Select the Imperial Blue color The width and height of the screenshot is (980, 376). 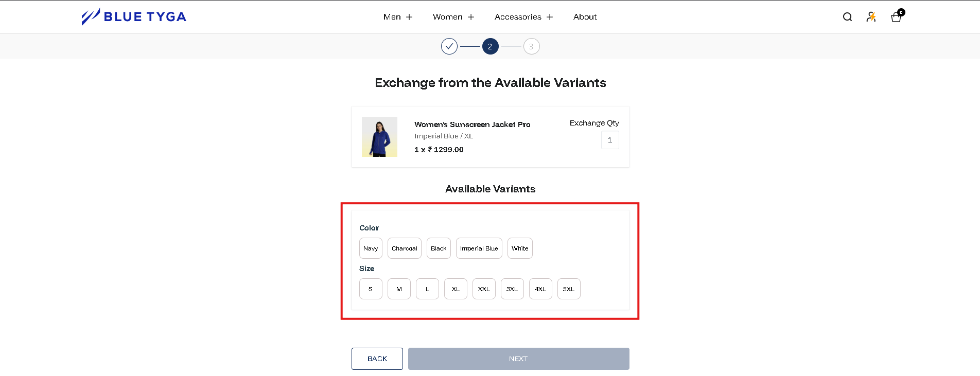(x=479, y=248)
